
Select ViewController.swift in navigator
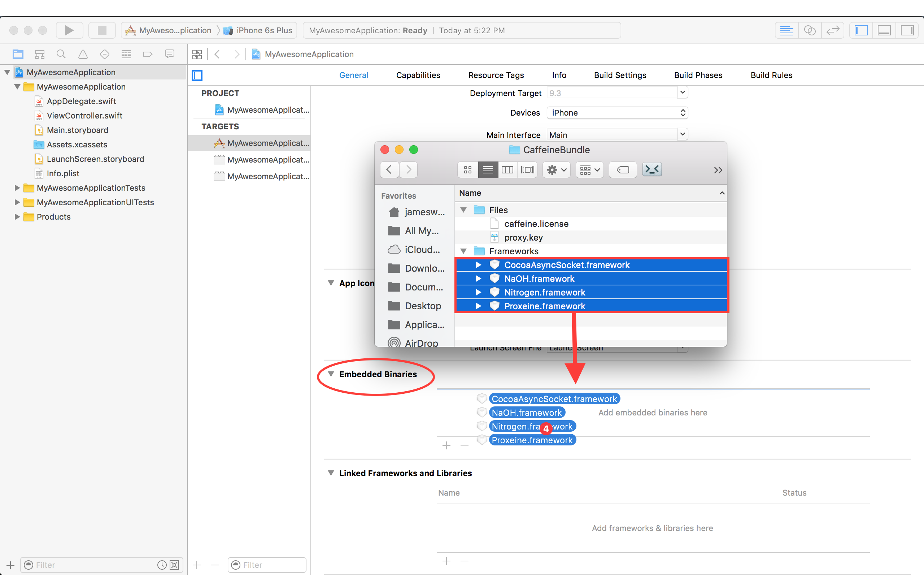click(x=84, y=116)
